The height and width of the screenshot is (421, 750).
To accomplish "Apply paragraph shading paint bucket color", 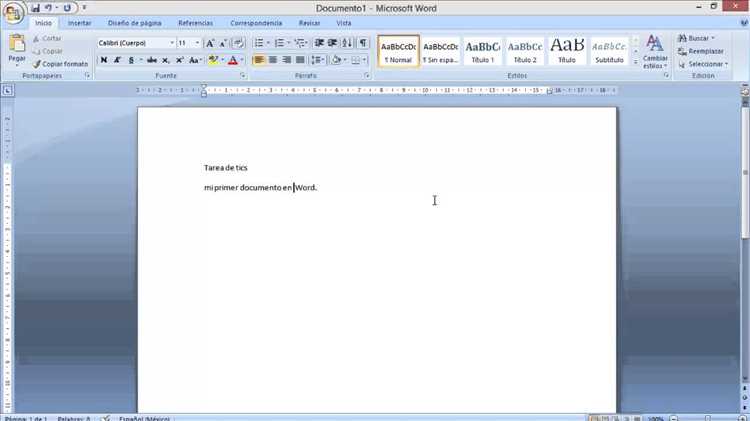I will tap(336, 60).
